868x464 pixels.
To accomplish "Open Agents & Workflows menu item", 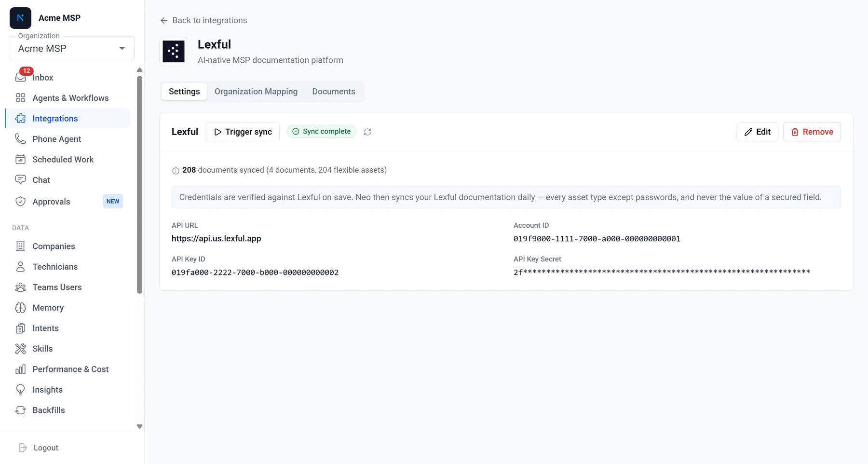I will tap(68, 98).
